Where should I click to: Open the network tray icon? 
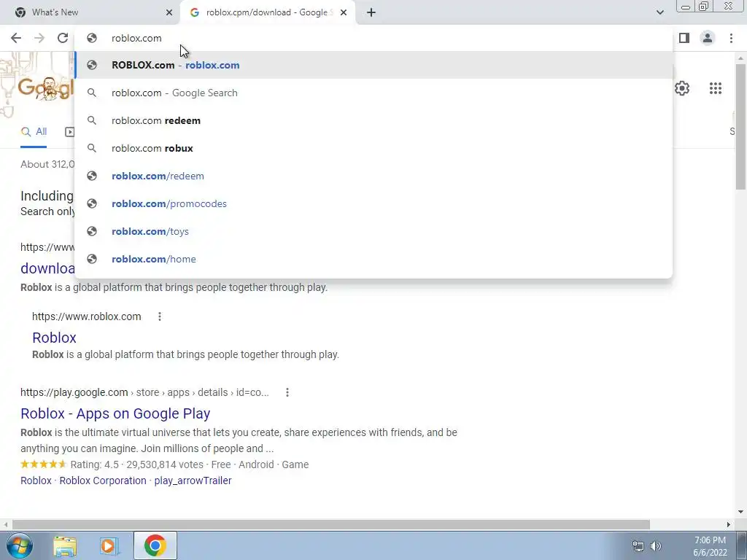click(x=638, y=546)
